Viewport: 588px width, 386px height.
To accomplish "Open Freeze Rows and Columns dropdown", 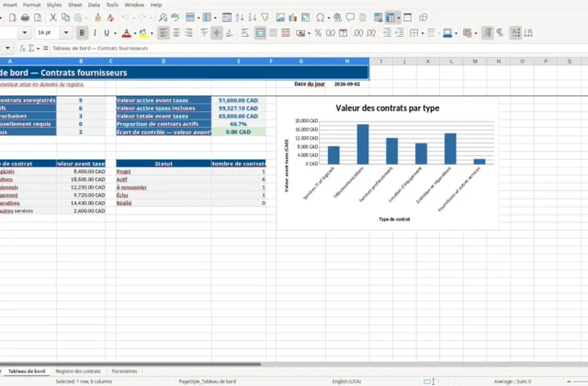I will (399, 17).
